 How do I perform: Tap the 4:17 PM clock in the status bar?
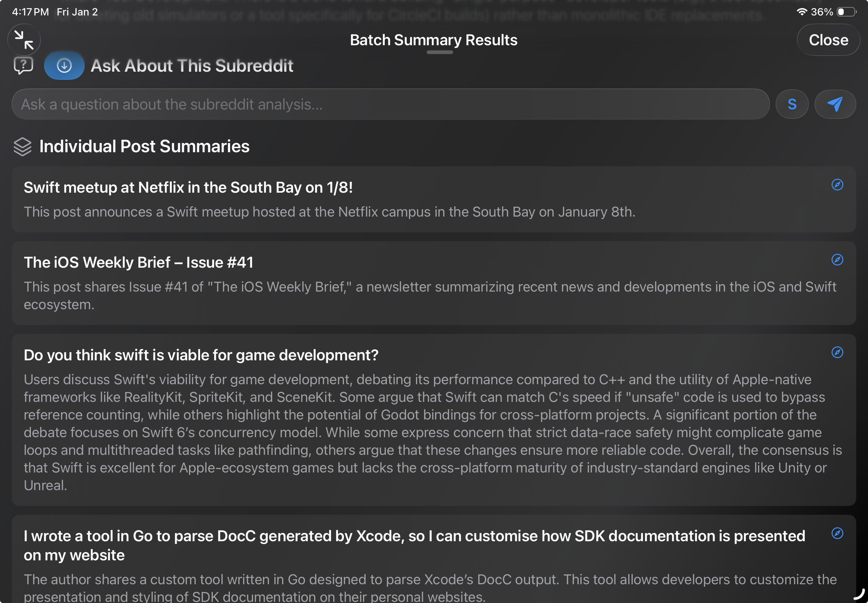(x=30, y=11)
